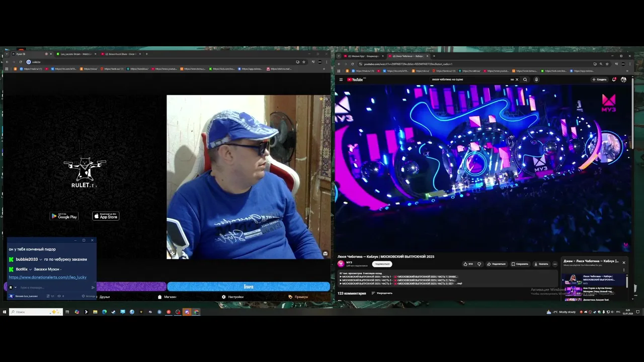Close the Джем playlist panel
Viewport: 644px width, 362px height.
(624, 262)
